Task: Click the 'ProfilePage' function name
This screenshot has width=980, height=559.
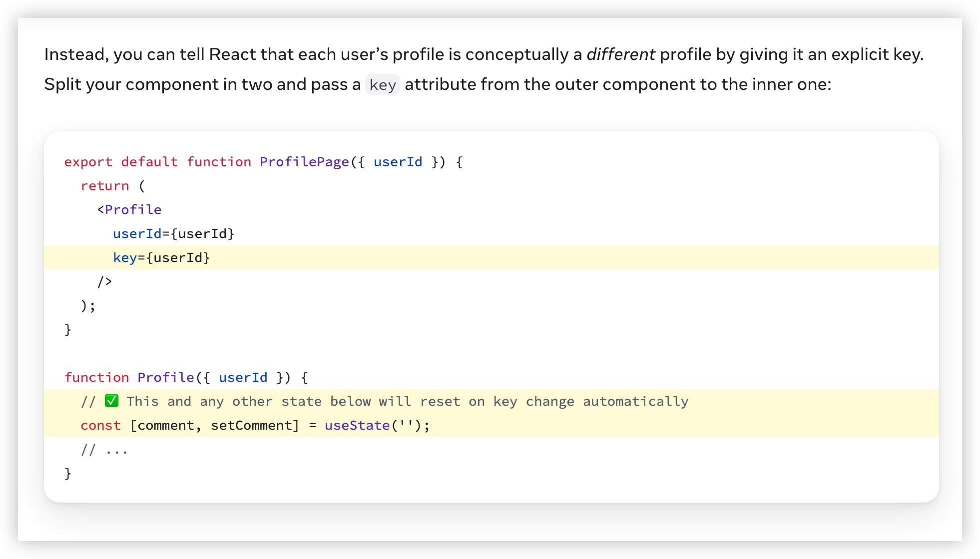Action: 304,162
